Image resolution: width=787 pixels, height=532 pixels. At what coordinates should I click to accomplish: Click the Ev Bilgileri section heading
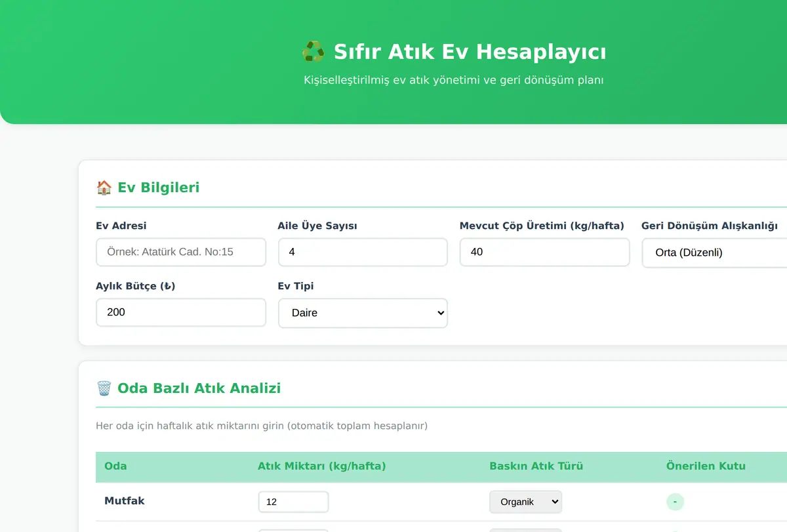158,188
